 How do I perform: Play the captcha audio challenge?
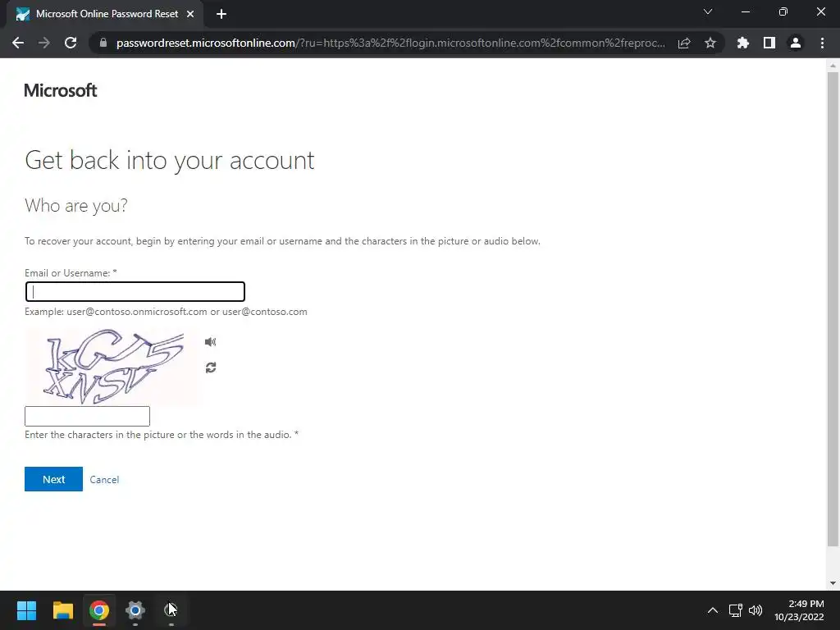point(210,342)
